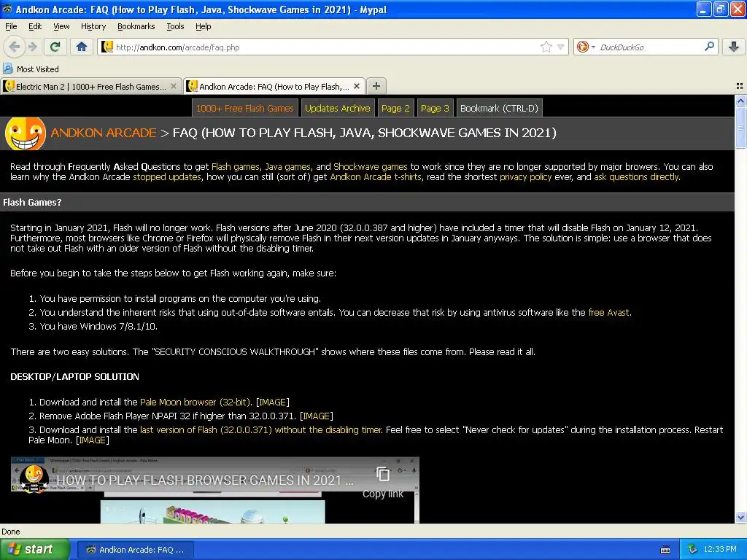
Task: Open last version of Flash (32.0.0.371) link
Action: pos(260,429)
